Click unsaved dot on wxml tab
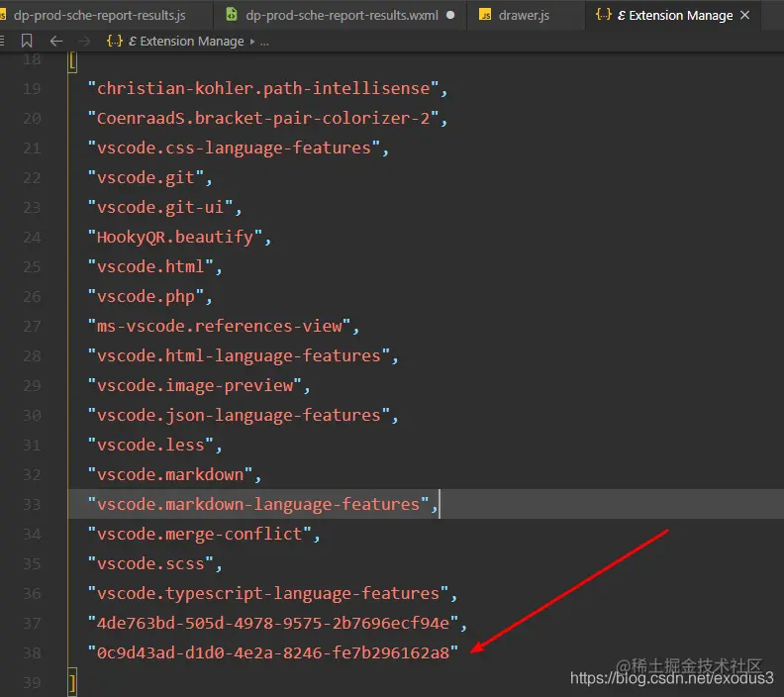The image size is (784, 697). 450,15
